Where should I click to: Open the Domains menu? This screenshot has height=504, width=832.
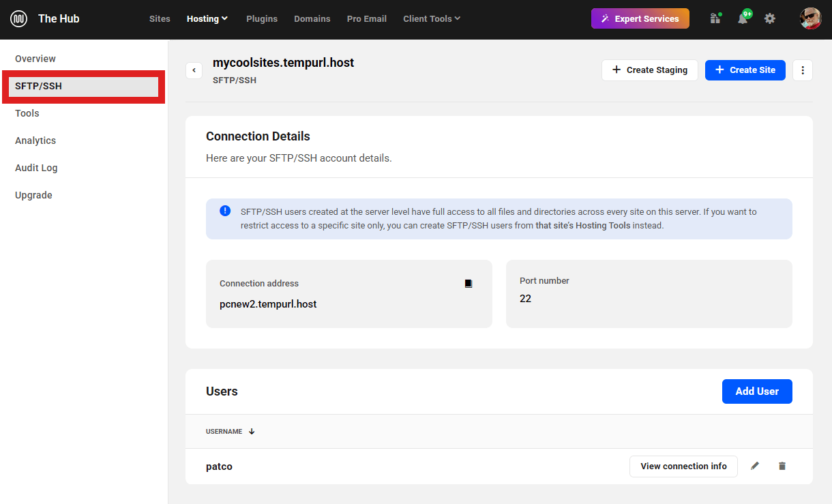(312, 18)
